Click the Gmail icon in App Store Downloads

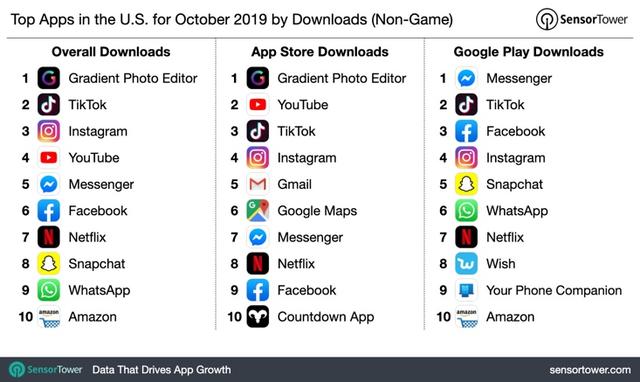point(258,184)
